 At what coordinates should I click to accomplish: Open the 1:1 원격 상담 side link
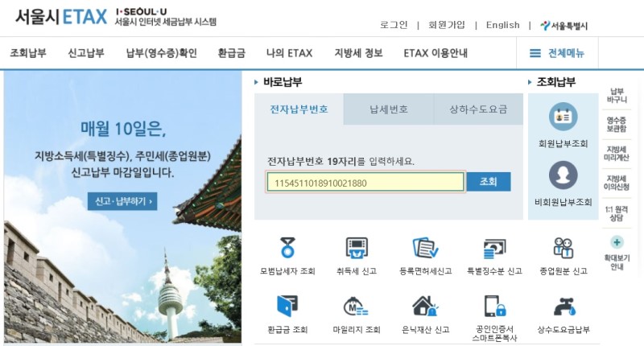(x=617, y=213)
